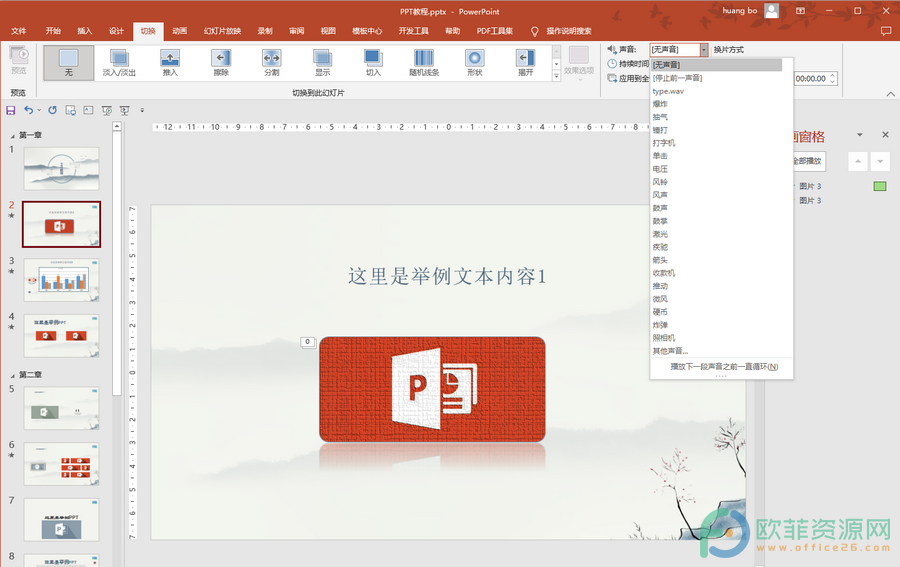Apply the 淡入/淡出 fade transition
Viewport: 900px width, 567px height.
[119, 63]
